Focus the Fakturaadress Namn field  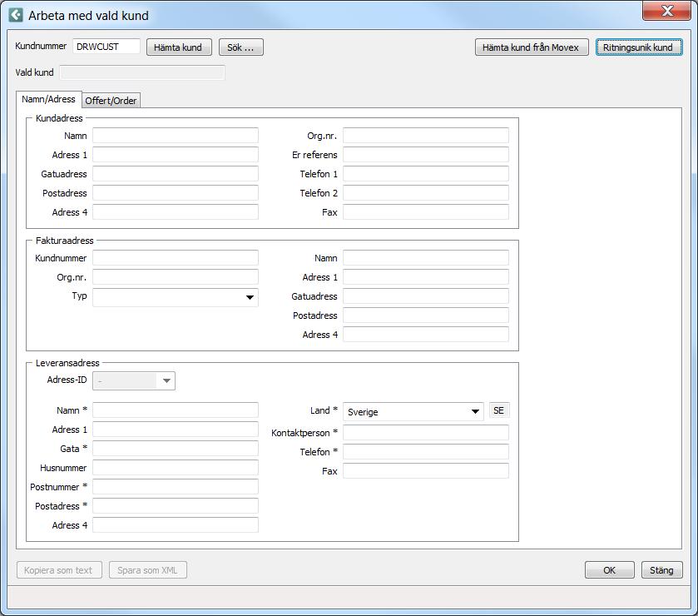[426, 258]
